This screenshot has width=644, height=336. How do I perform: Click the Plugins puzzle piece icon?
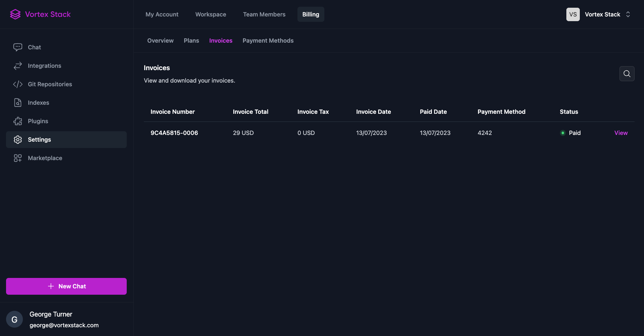18,121
